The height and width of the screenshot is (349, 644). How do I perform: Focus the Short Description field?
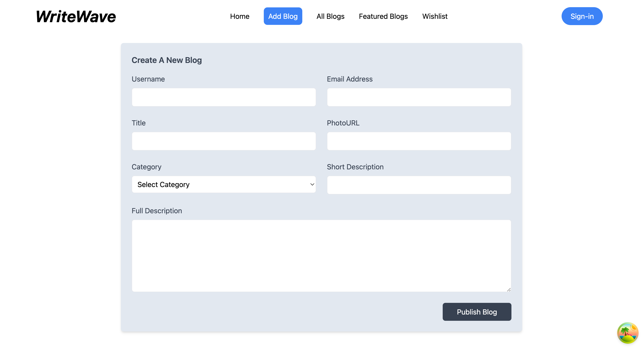pyautogui.click(x=419, y=185)
